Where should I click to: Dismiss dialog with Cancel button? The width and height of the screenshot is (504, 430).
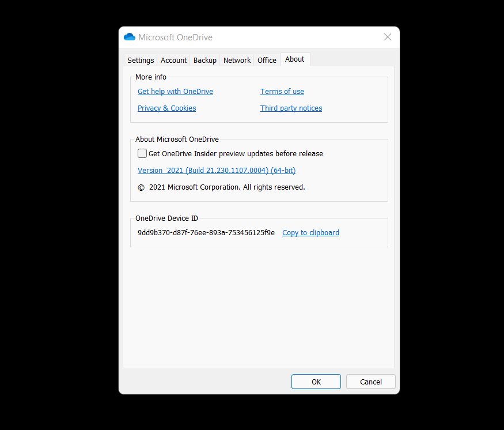[370, 382]
